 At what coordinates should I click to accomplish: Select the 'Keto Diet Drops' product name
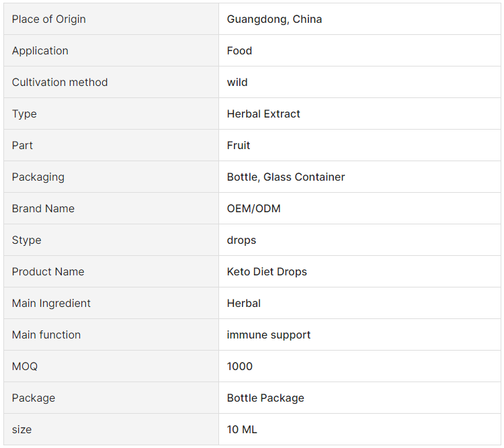pyautogui.click(x=267, y=271)
